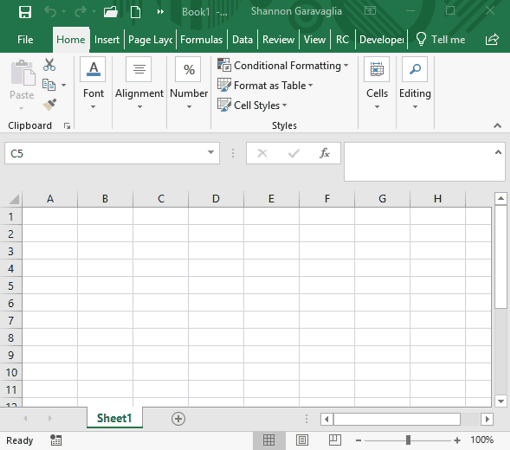
Task: Add a new sheet with plus button
Action: pos(178,419)
